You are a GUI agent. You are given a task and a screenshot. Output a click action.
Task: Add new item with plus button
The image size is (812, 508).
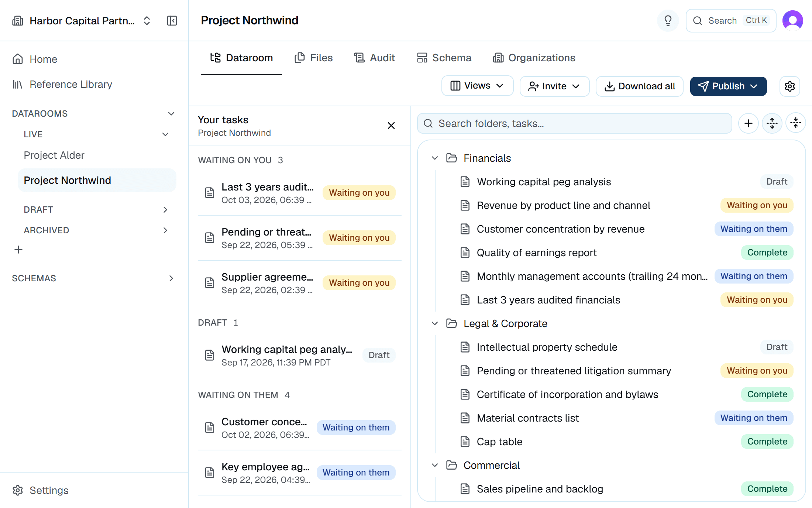tap(748, 123)
